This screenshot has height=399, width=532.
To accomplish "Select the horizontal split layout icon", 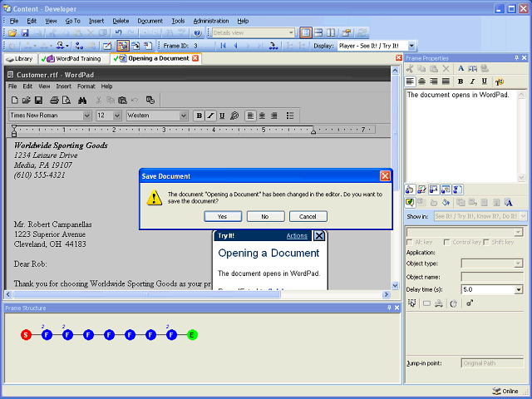I will [x=318, y=32].
